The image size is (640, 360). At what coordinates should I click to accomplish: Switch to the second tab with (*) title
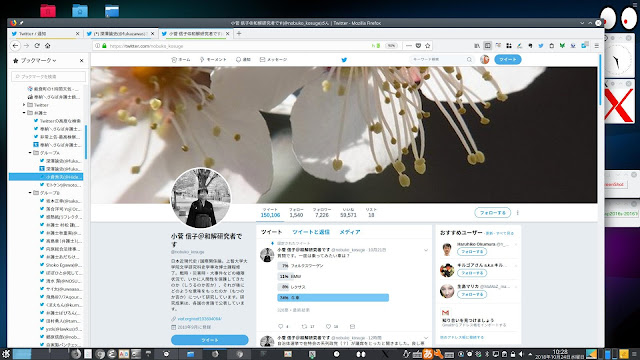point(120,33)
